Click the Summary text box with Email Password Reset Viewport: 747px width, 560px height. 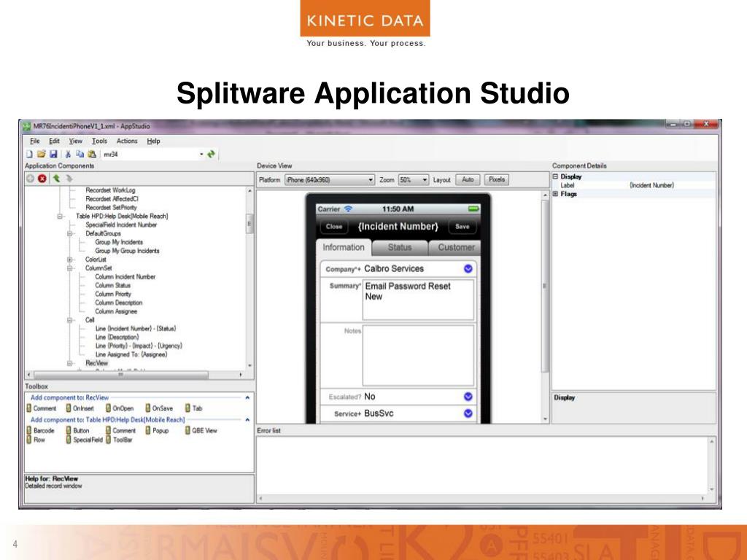coord(418,300)
